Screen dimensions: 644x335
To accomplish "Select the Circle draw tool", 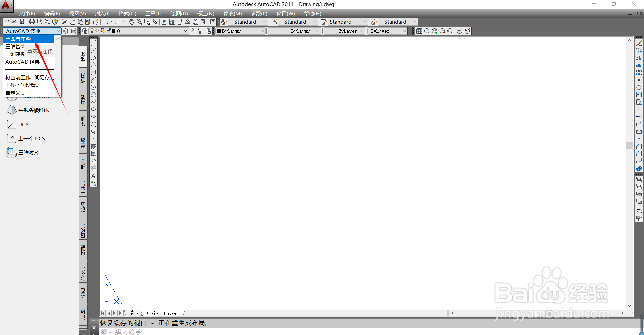I will [x=93, y=87].
